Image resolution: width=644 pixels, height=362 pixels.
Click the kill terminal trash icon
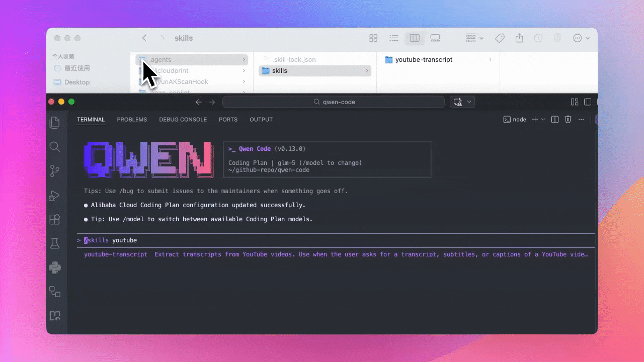click(x=568, y=120)
